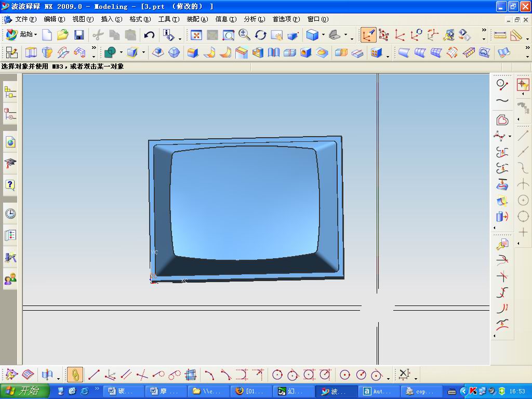
Task: Open the Assembly Navigator sidebar icon
Action: click(10, 92)
